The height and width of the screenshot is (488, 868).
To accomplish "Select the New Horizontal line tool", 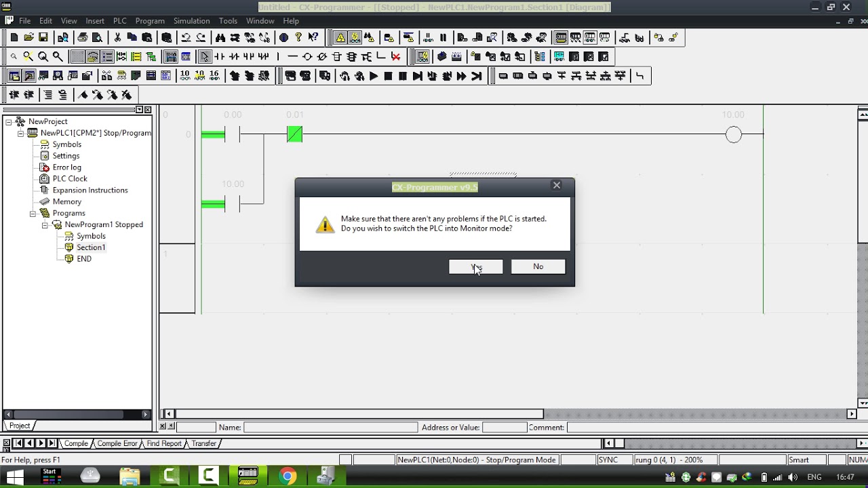I will click(x=293, y=57).
